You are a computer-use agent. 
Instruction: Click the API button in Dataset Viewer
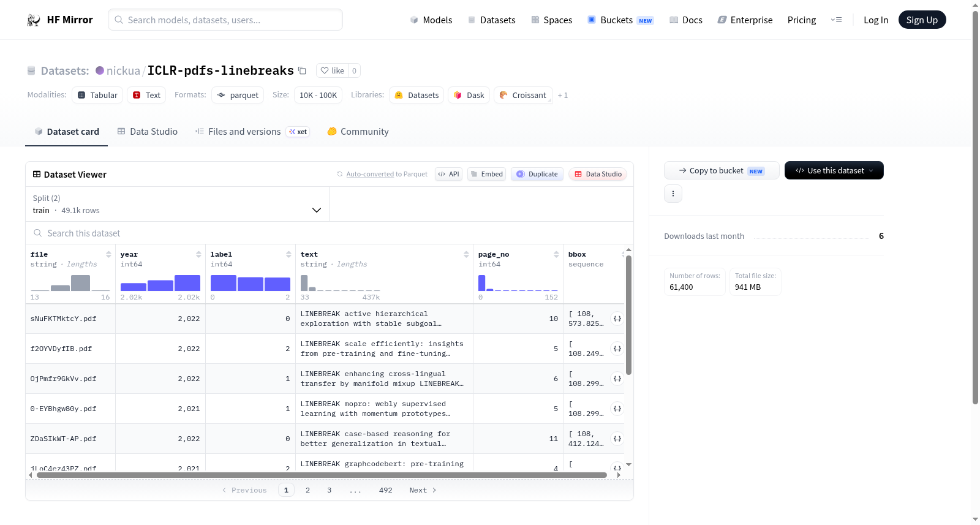pos(448,174)
